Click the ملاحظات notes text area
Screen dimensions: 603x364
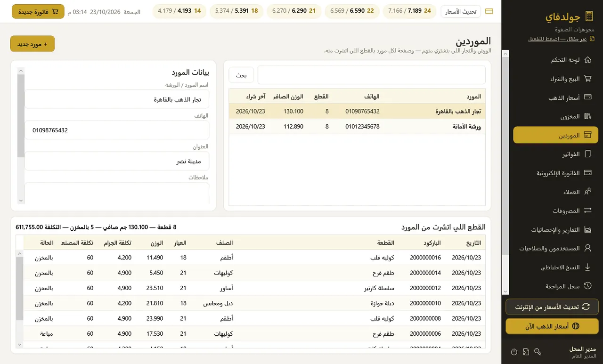pos(117,193)
